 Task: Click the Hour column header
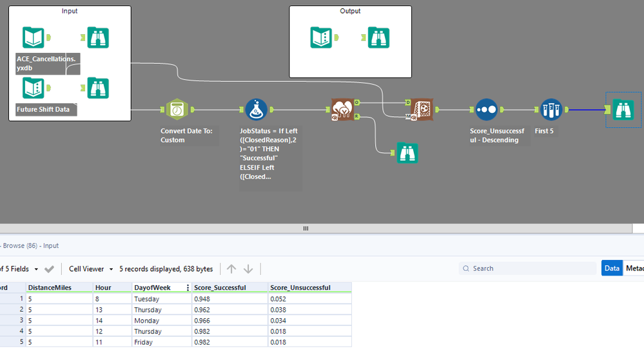pyautogui.click(x=113, y=288)
